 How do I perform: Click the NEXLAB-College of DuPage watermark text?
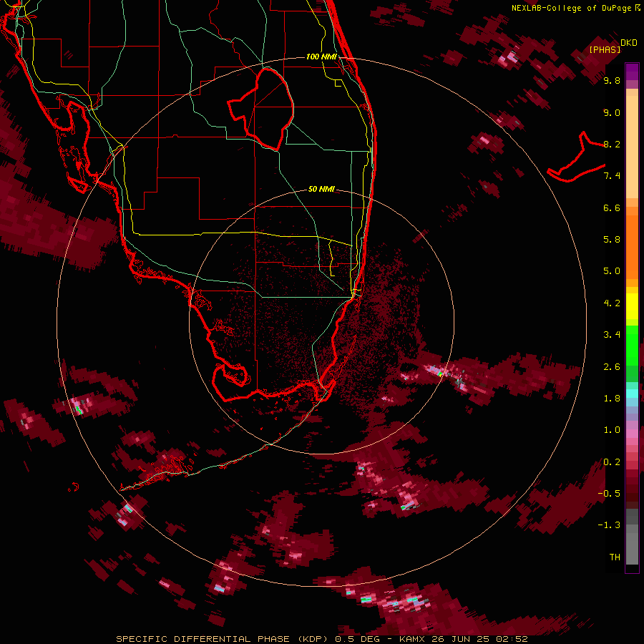tap(575, 8)
